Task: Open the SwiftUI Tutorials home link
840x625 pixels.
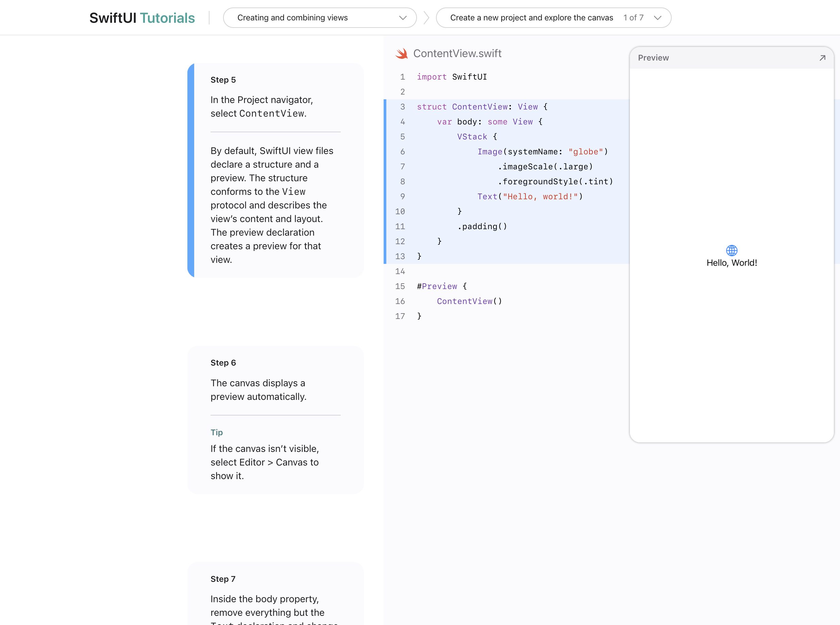Action: [142, 18]
